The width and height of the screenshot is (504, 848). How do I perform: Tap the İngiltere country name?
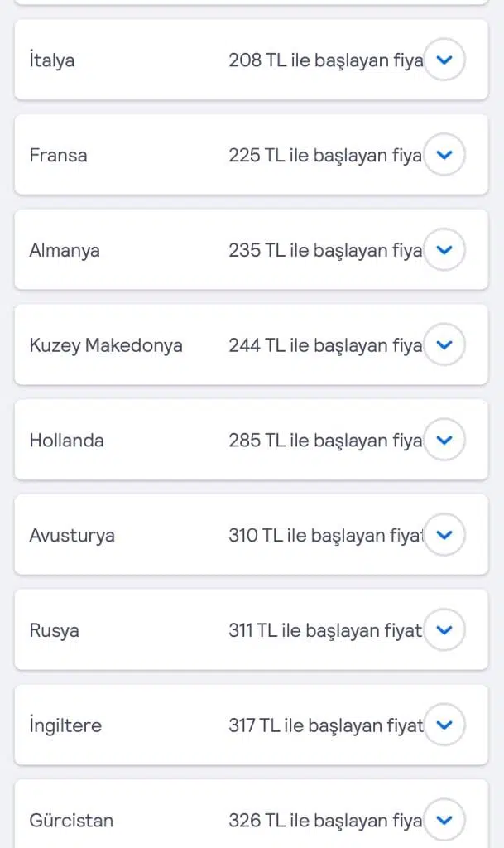pos(65,726)
